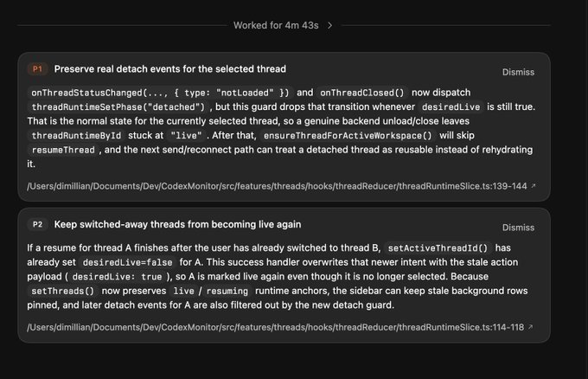The height and width of the screenshot is (379, 588).
Task: Click the resumeThread code chip
Action: (x=63, y=151)
